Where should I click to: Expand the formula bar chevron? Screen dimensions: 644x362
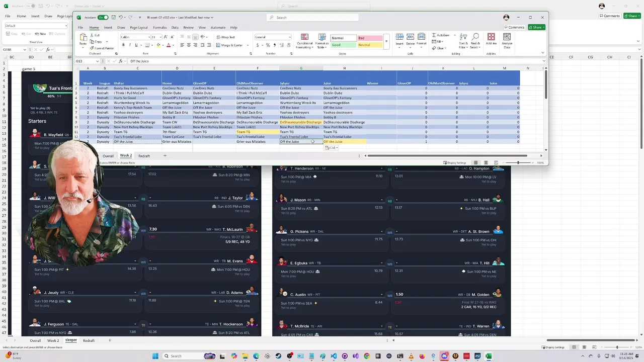(544, 61)
